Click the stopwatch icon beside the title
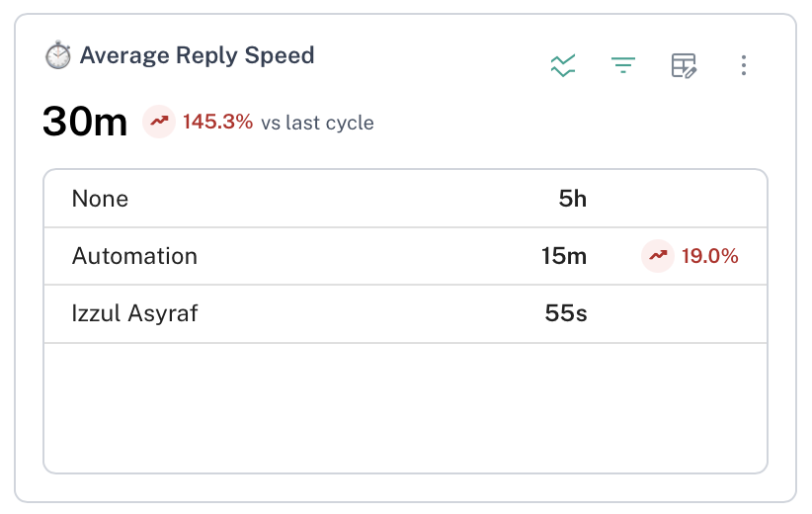 58,55
